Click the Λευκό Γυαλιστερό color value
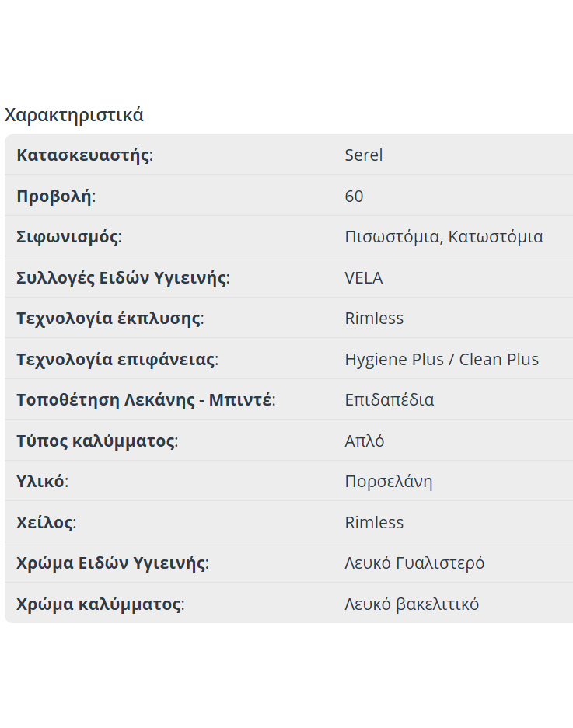Viewport: 573px width, 728px height. click(x=414, y=563)
